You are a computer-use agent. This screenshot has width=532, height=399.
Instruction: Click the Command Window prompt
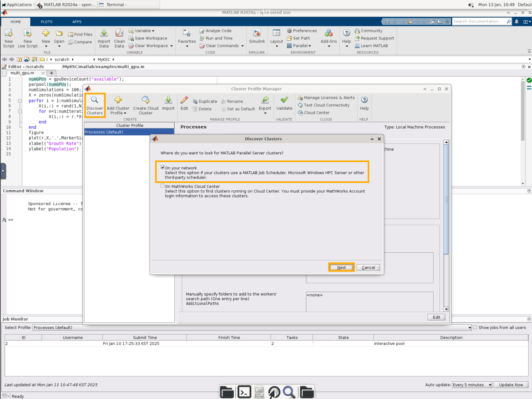click(x=11, y=220)
